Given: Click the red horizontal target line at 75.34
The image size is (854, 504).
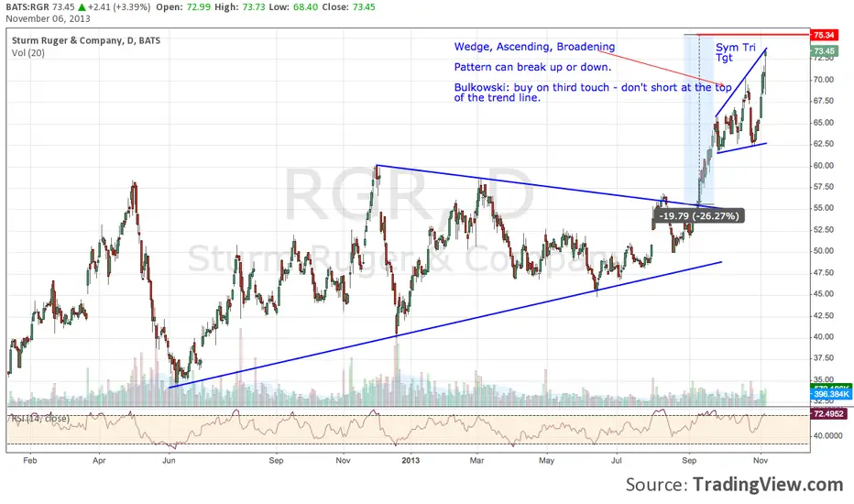Looking at the screenshot, I should 753,35.
